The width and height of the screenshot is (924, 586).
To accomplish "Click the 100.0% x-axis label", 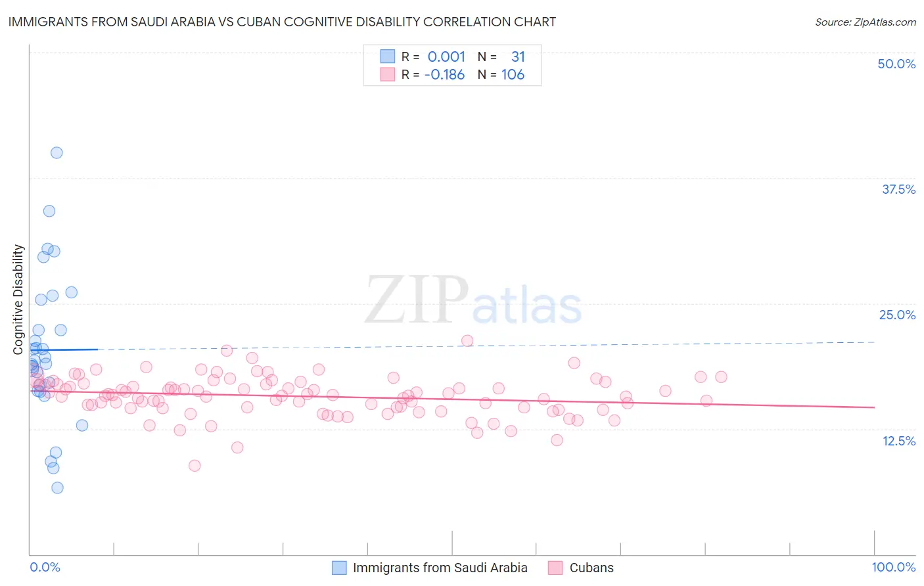I will coord(894,567).
